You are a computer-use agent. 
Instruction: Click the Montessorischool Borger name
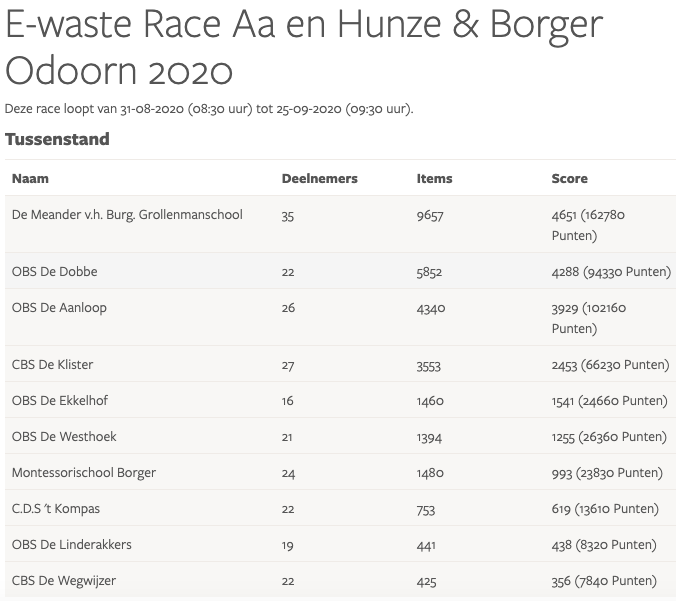(84, 472)
